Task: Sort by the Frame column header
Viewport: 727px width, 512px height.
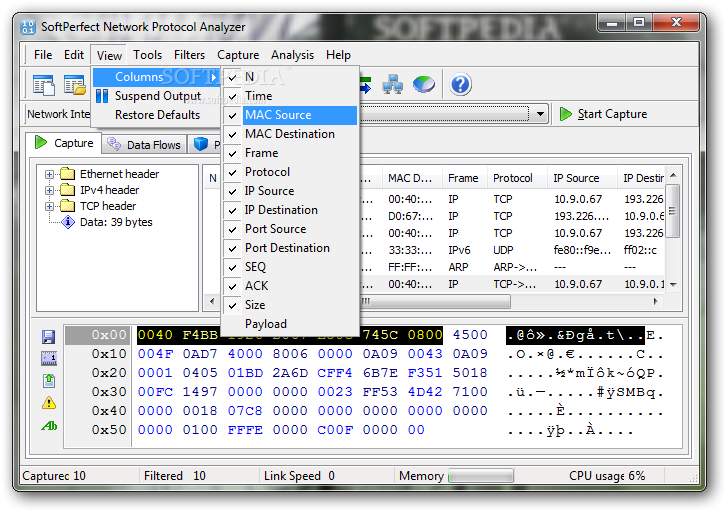Action: click(465, 178)
